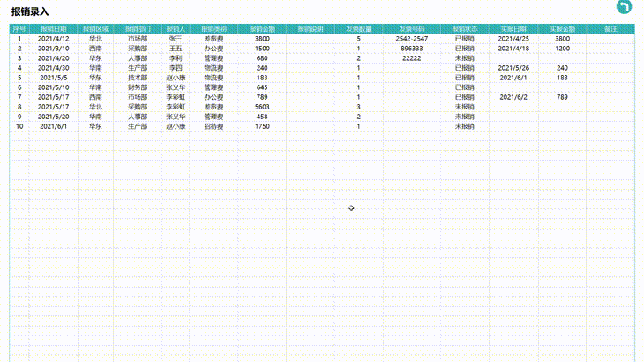Screen dimensions: 644x362
Task: Select 人事部 in row 3
Action: click(x=138, y=58)
